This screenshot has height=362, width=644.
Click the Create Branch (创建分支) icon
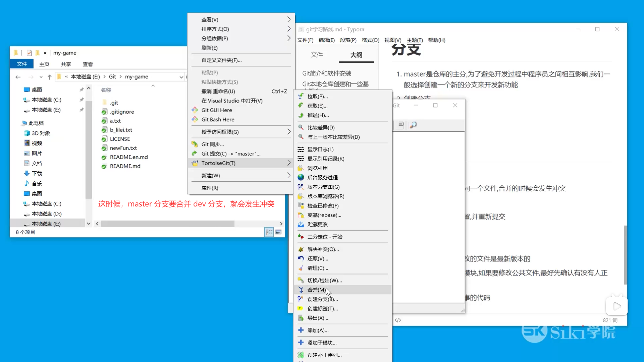tap(301, 299)
